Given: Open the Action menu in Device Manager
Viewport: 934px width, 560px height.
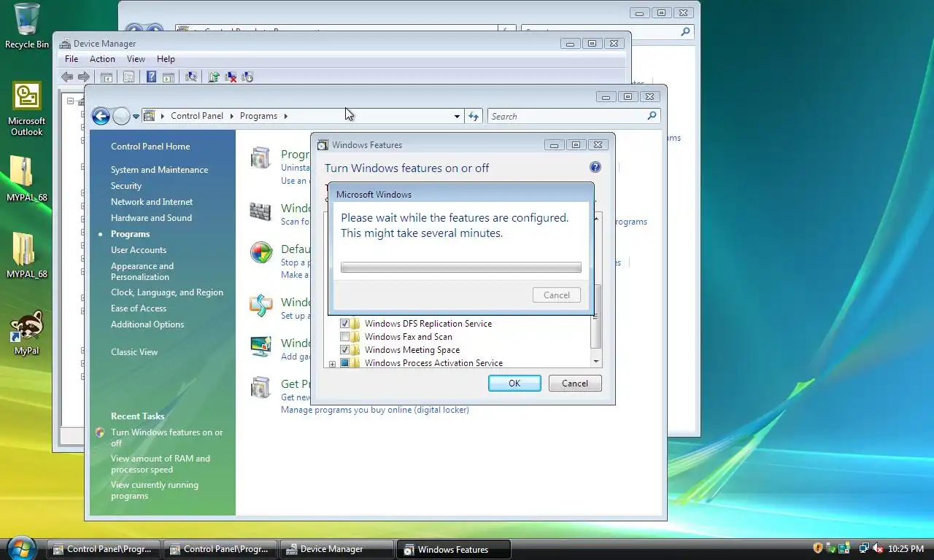Looking at the screenshot, I should coord(102,59).
